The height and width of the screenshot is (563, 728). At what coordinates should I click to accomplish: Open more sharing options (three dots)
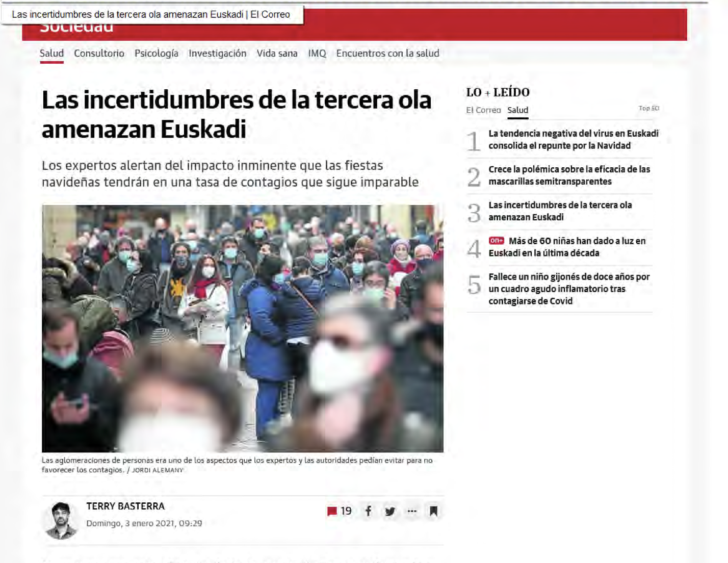click(x=412, y=511)
